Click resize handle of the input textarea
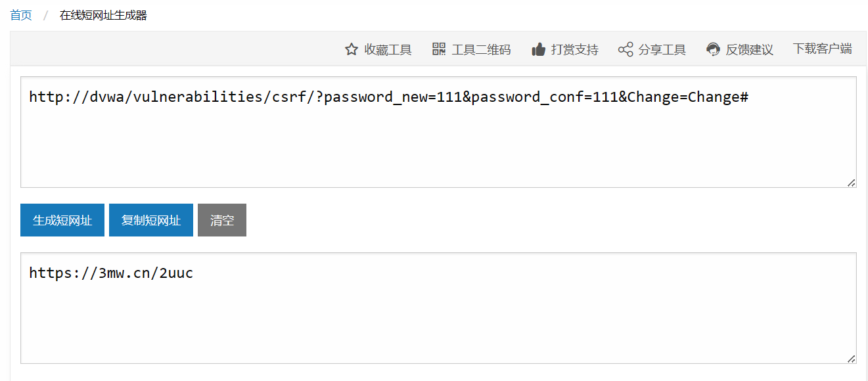Screen dimensions: 868x381 [852, 183]
